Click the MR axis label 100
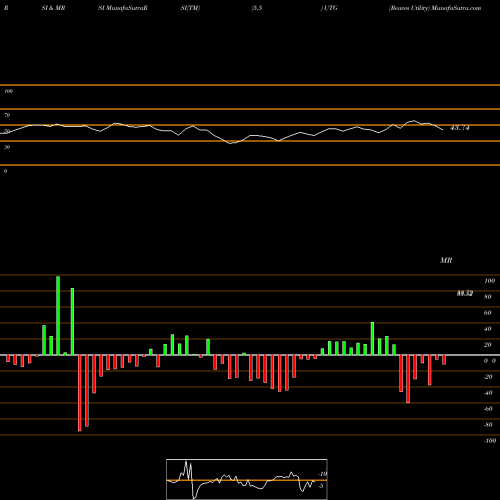 tap(489, 281)
